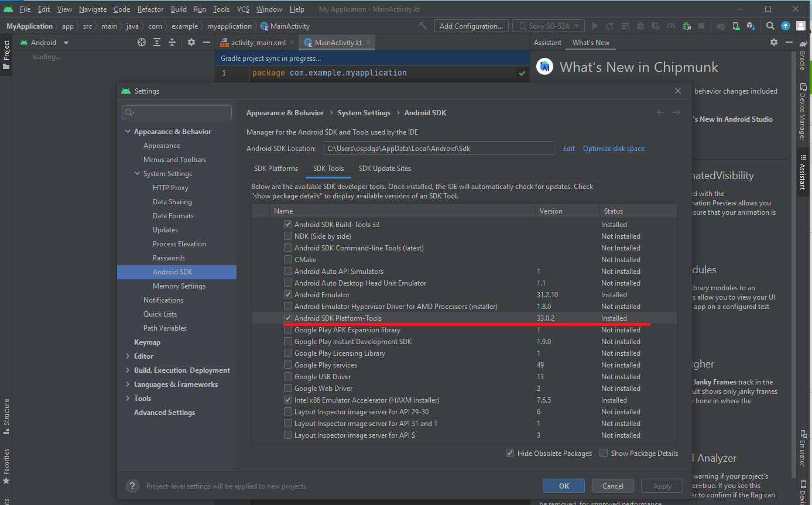812x505 pixels.
Task: Toggle Android SDK Platform-Tools checkbox
Action: click(287, 318)
